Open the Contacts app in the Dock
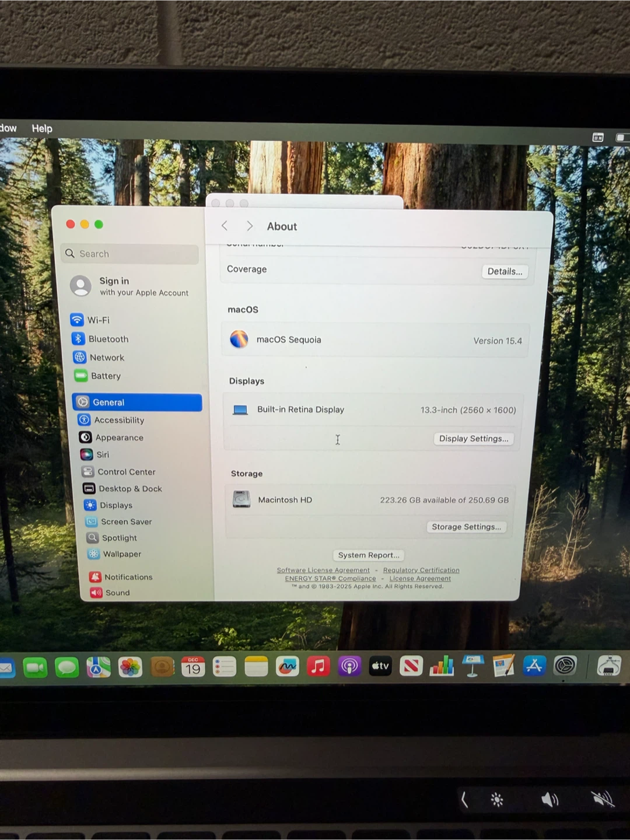 tap(162, 667)
